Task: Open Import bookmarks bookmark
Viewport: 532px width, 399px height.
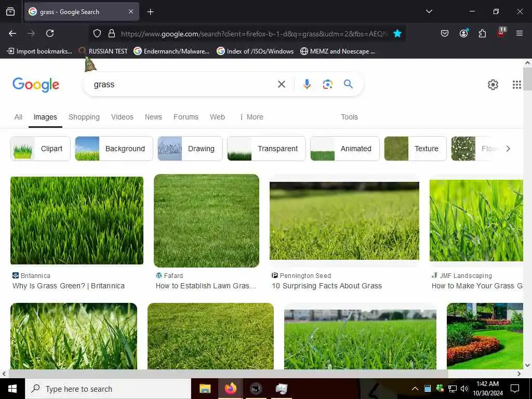Action: pyautogui.click(x=39, y=51)
